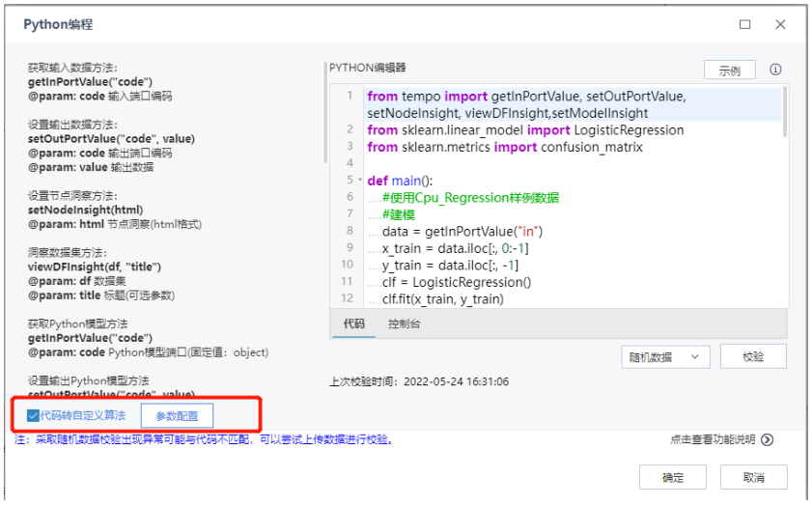The width and height of the screenshot is (812, 506).
Task: Switch to the 控制台 tab
Action: (404, 323)
